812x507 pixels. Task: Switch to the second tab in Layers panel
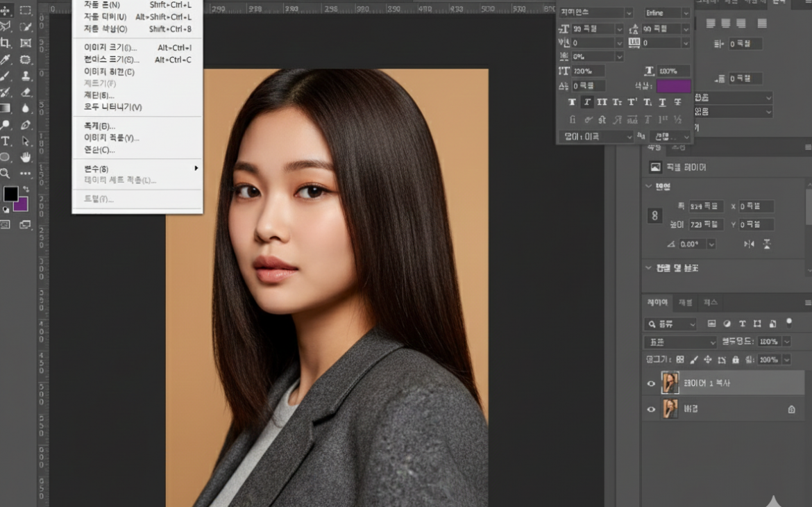click(x=685, y=303)
